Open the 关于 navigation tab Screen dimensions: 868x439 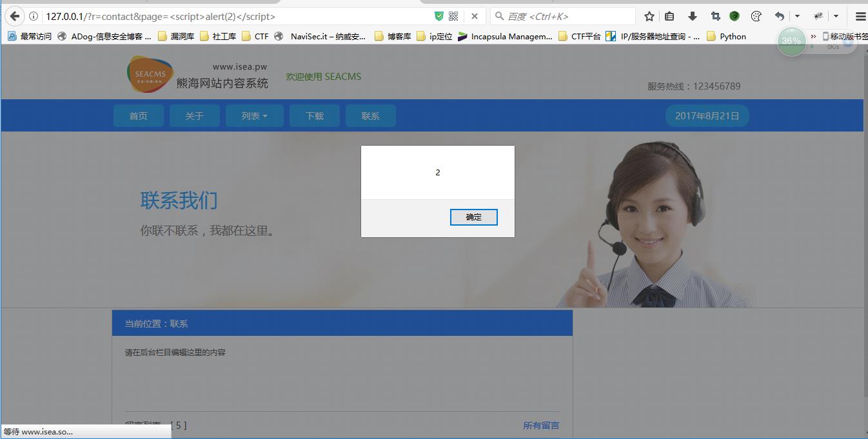[195, 116]
